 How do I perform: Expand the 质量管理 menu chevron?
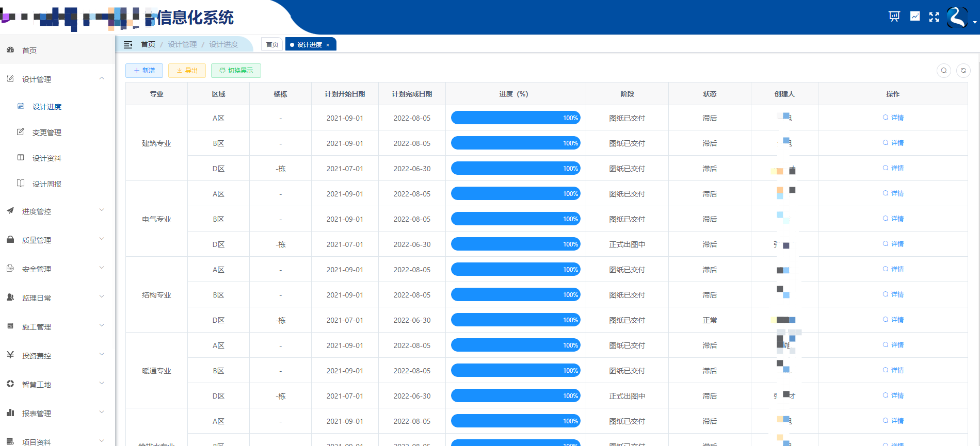(x=102, y=239)
